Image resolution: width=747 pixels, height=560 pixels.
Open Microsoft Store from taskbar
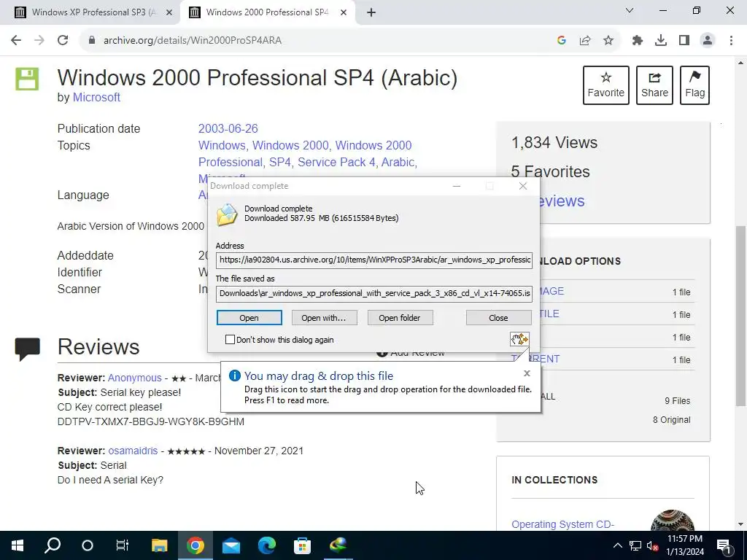pyautogui.click(x=303, y=545)
